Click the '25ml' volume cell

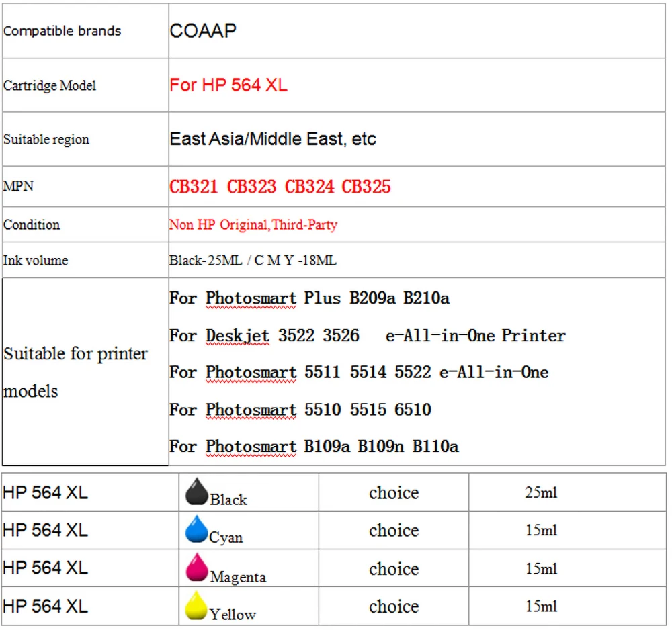tap(541, 492)
